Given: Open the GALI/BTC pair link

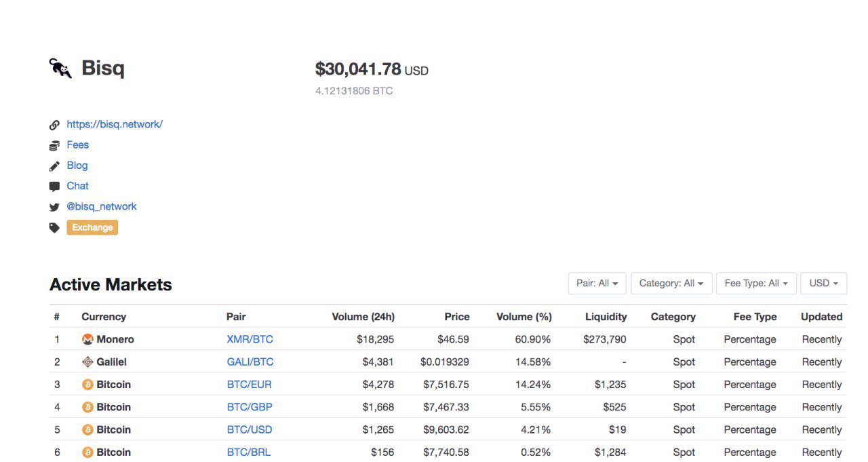Looking at the screenshot, I should coord(250,362).
